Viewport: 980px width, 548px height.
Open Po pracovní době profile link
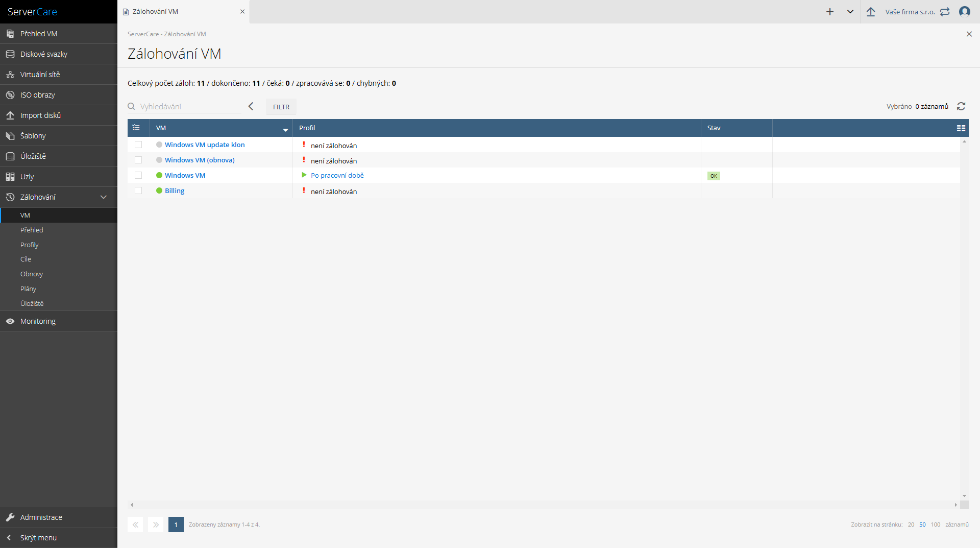point(337,176)
